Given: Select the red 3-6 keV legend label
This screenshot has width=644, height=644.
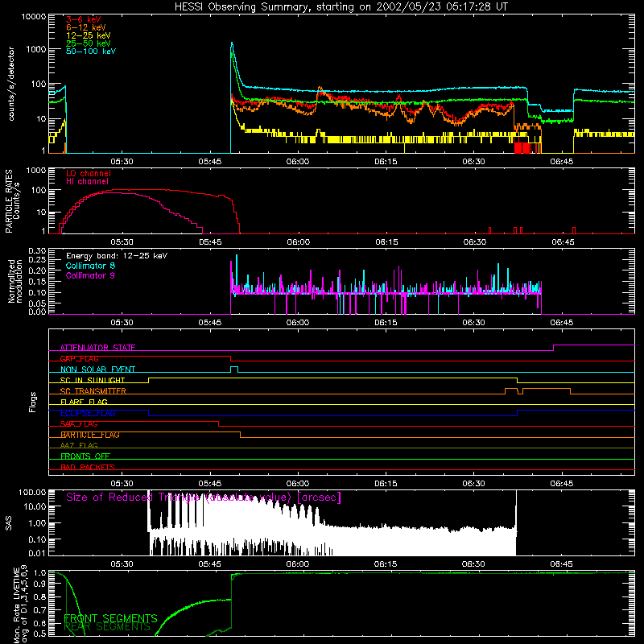Looking at the screenshot, I should pyautogui.click(x=84, y=19).
